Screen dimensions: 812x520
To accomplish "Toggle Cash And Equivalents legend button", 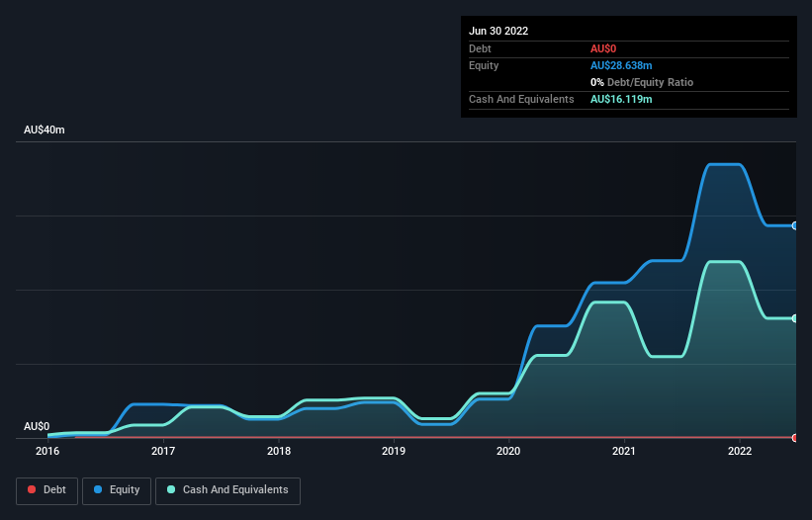I will pyautogui.click(x=227, y=490).
